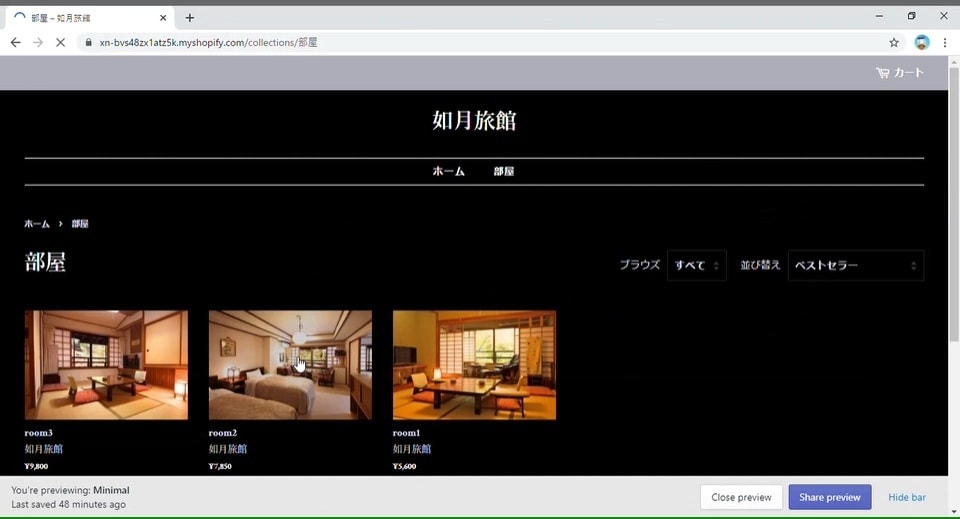Click the ¥9,800 price text

tap(36, 466)
